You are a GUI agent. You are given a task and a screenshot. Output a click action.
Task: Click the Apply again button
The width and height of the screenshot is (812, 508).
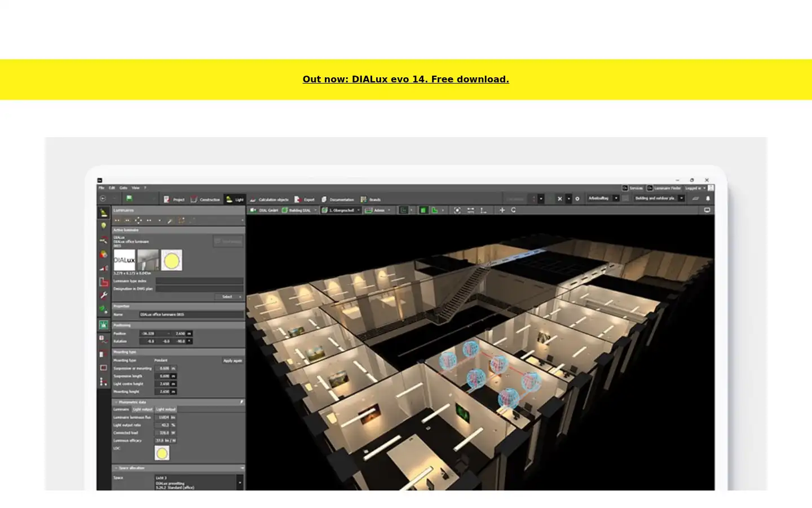coord(232,361)
